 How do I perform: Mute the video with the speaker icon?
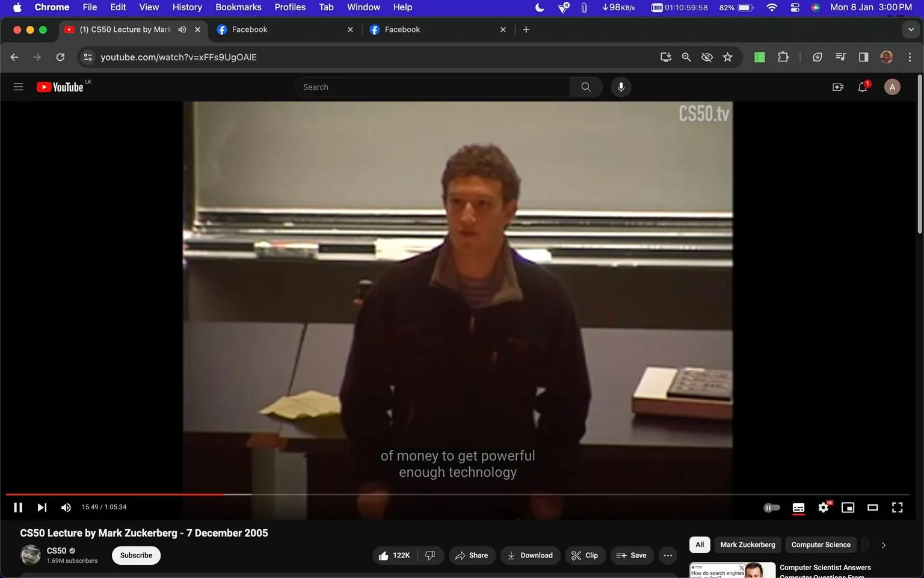(66, 507)
